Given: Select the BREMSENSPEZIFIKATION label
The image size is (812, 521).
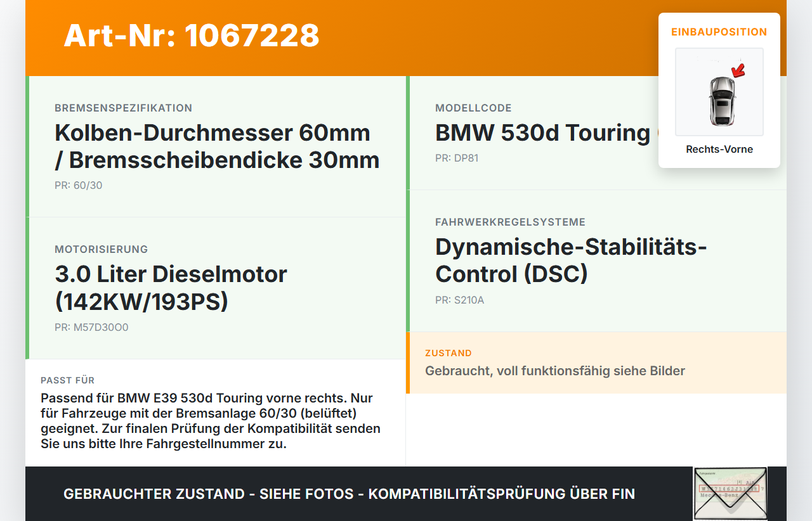Looking at the screenshot, I should [x=123, y=108].
